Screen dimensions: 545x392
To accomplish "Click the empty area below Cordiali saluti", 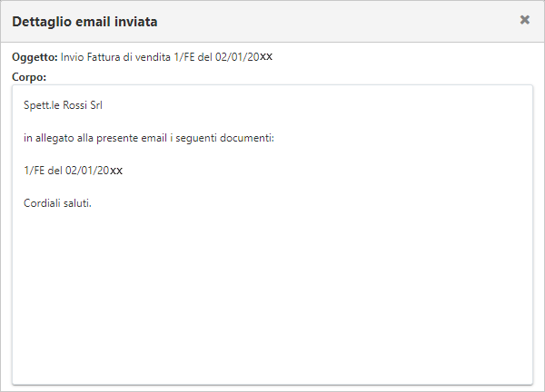I will (x=272, y=295).
